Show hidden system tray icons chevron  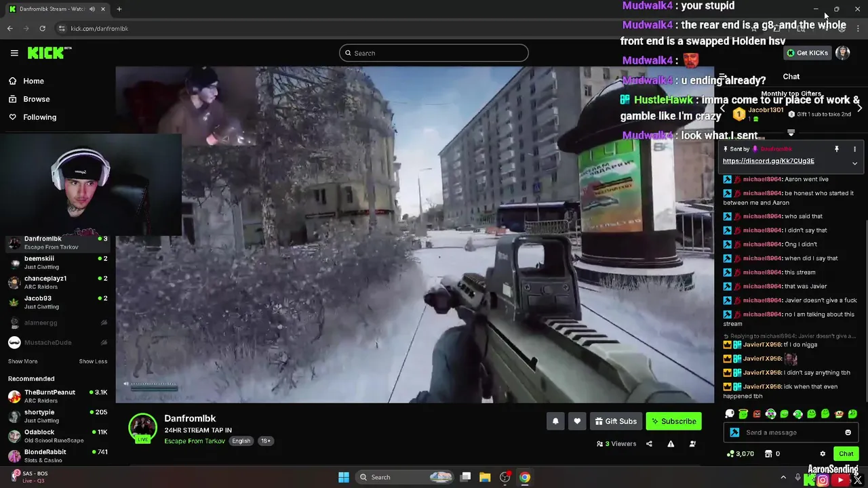click(x=783, y=477)
